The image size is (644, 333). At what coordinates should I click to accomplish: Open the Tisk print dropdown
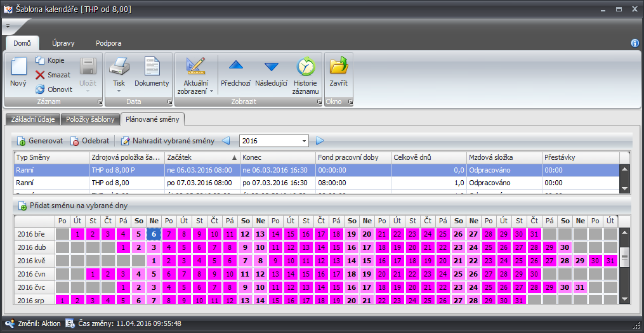click(x=119, y=91)
